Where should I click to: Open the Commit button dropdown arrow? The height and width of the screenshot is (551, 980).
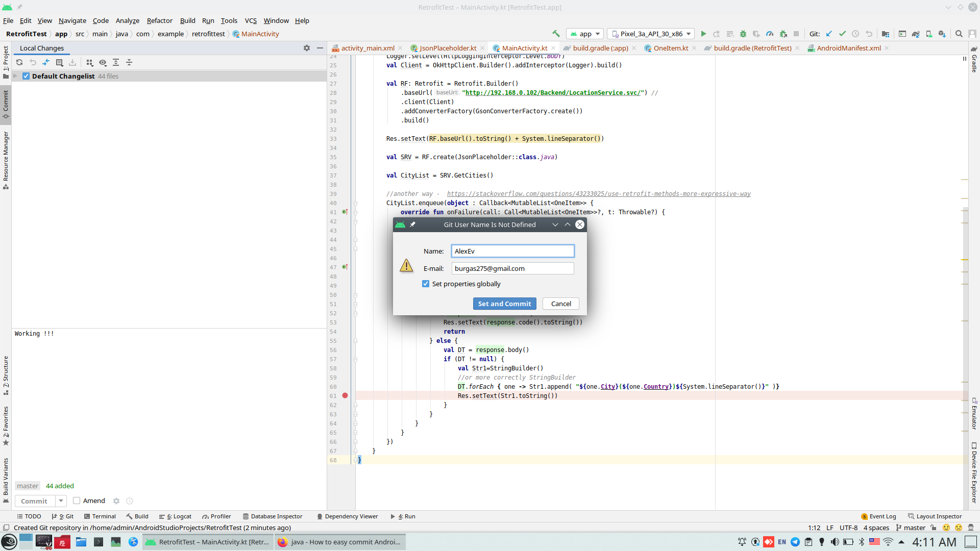click(61, 501)
